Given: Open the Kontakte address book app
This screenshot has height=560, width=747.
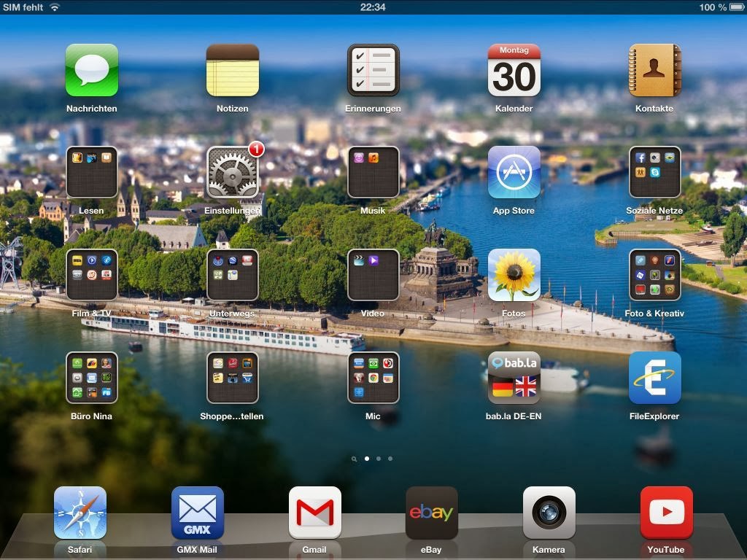Looking at the screenshot, I should click(654, 70).
